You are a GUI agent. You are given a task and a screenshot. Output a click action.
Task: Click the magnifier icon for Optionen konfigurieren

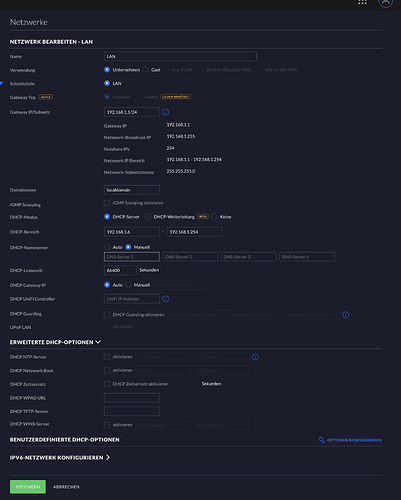click(x=322, y=440)
